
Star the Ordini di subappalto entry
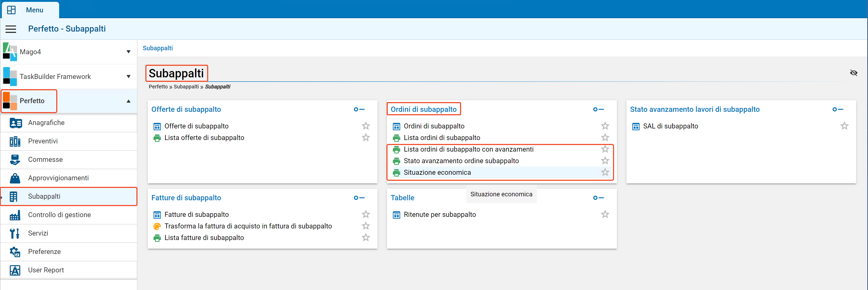(x=605, y=126)
